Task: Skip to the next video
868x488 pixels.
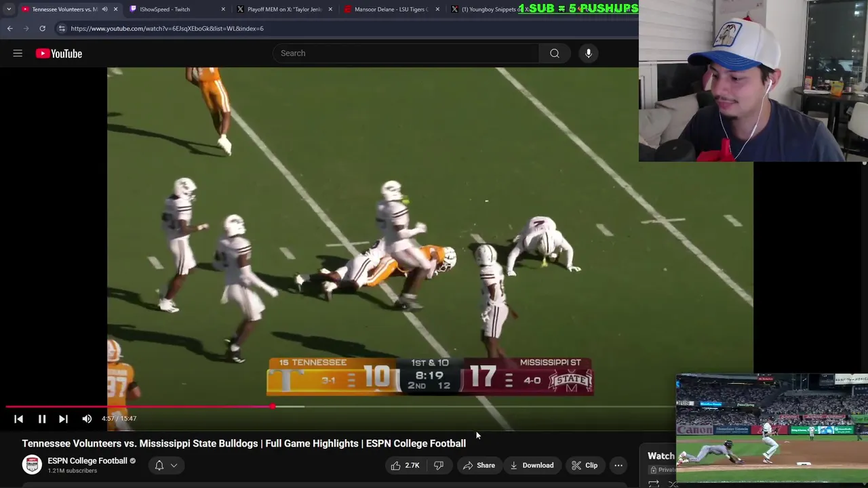Action: click(x=63, y=419)
